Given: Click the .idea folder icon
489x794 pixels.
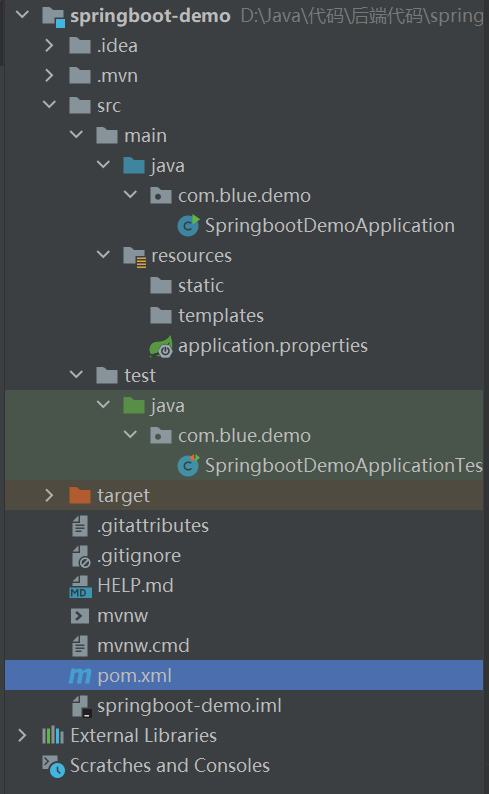Looking at the screenshot, I should (x=79, y=46).
